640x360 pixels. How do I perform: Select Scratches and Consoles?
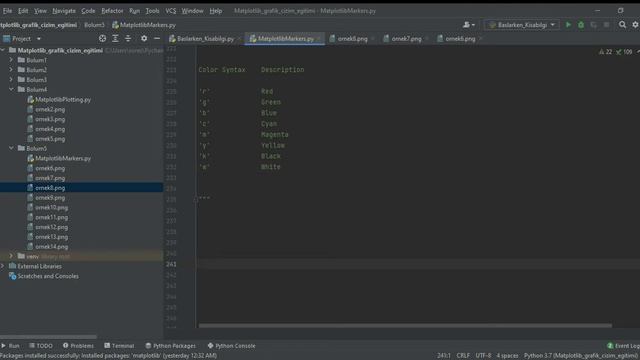(x=48, y=276)
